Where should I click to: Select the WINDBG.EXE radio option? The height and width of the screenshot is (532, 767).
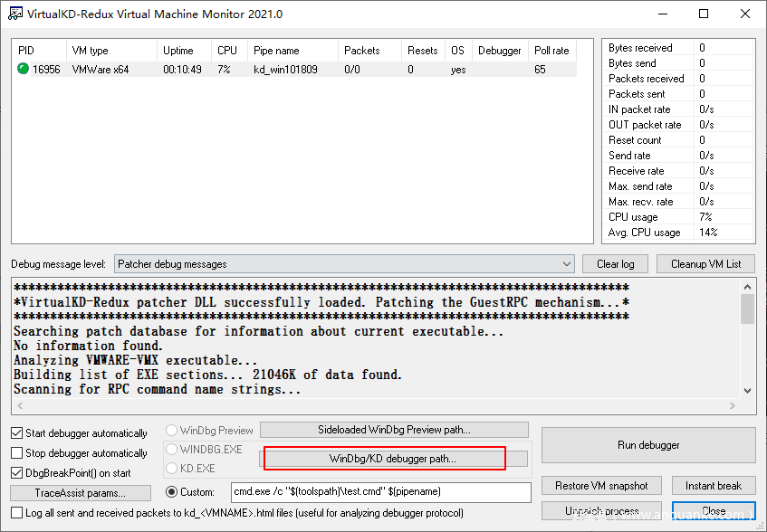pos(171,450)
